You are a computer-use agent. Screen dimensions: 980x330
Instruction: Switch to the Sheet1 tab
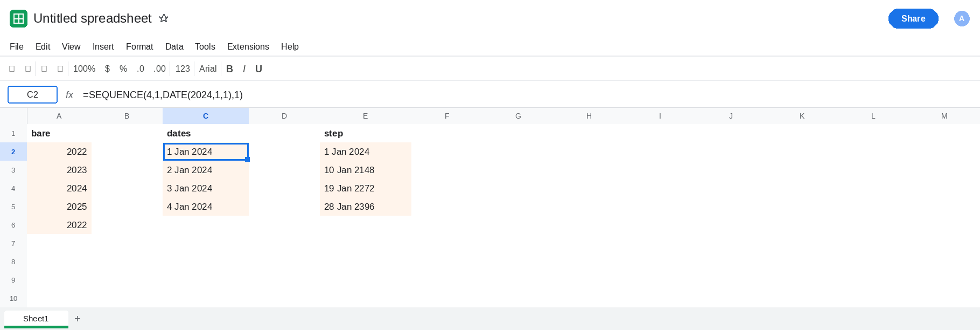tap(36, 319)
